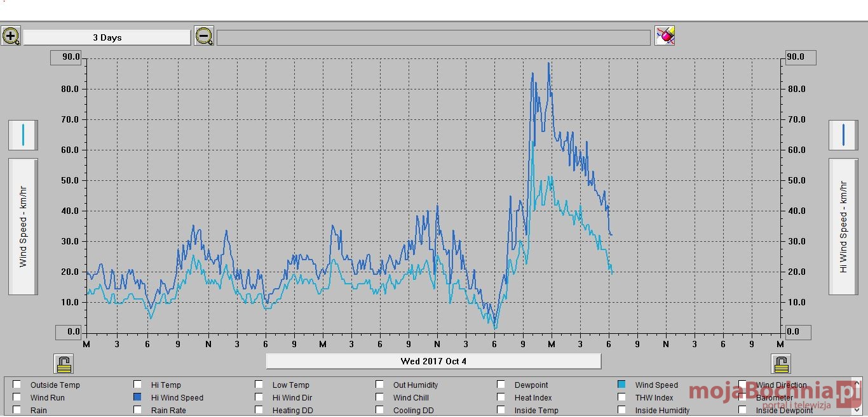Click the right axis 0.0 minimum field
The width and height of the screenshot is (868, 417).
pos(797,332)
